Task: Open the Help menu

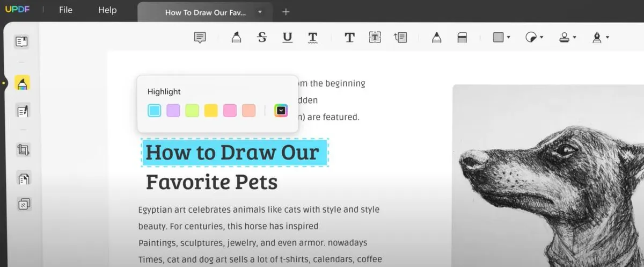Action: click(107, 10)
